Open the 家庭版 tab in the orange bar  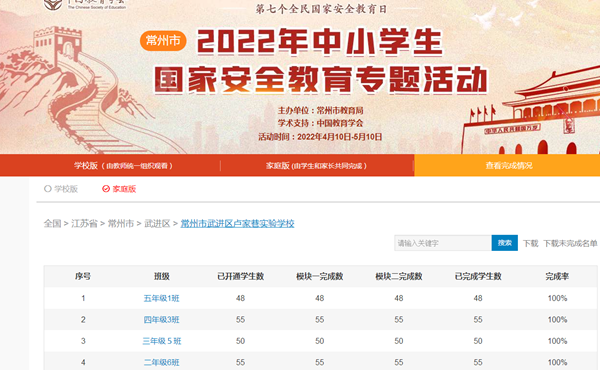click(x=316, y=165)
